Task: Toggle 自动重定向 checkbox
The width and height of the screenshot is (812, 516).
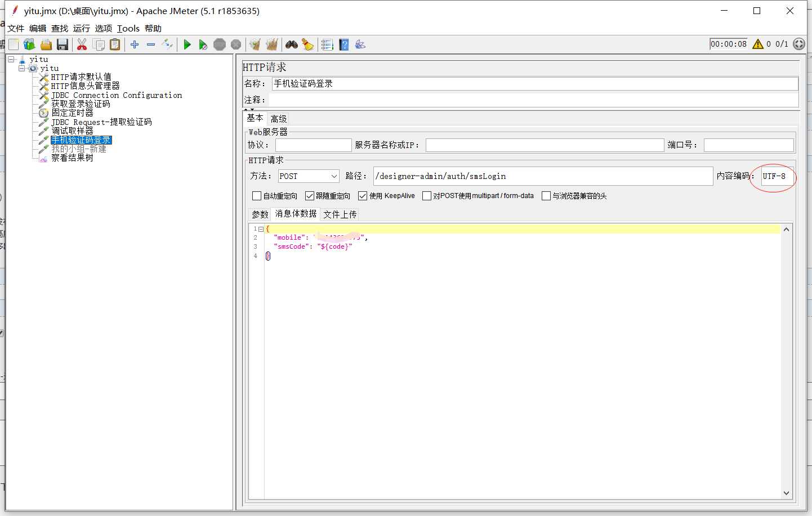Action: 257,196
